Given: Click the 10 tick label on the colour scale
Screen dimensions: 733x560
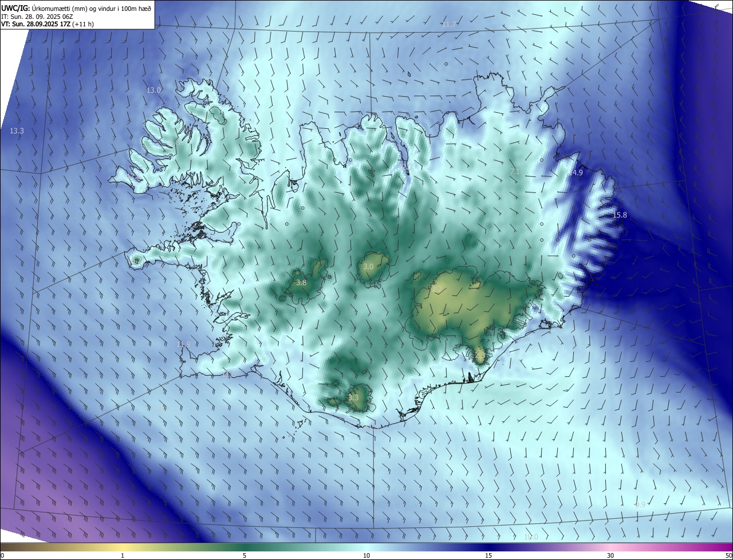Looking at the screenshot, I should (x=366, y=555).
